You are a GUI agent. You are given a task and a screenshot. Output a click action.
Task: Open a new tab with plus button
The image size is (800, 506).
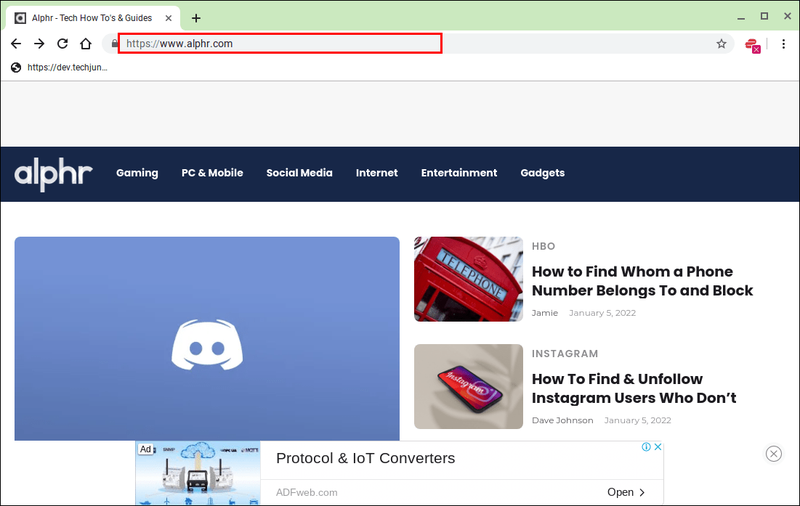(x=196, y=18)
